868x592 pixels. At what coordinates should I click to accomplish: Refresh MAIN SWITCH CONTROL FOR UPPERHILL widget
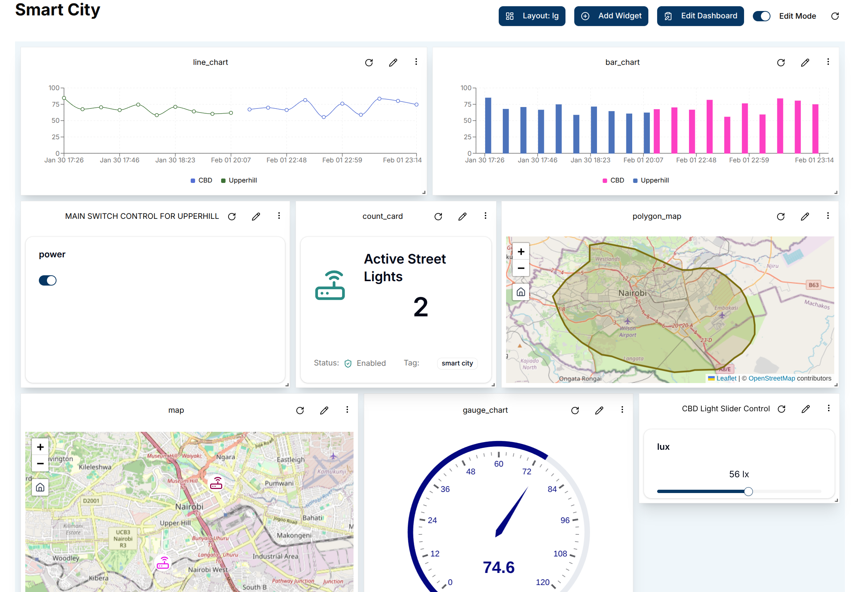click(232, 216)
